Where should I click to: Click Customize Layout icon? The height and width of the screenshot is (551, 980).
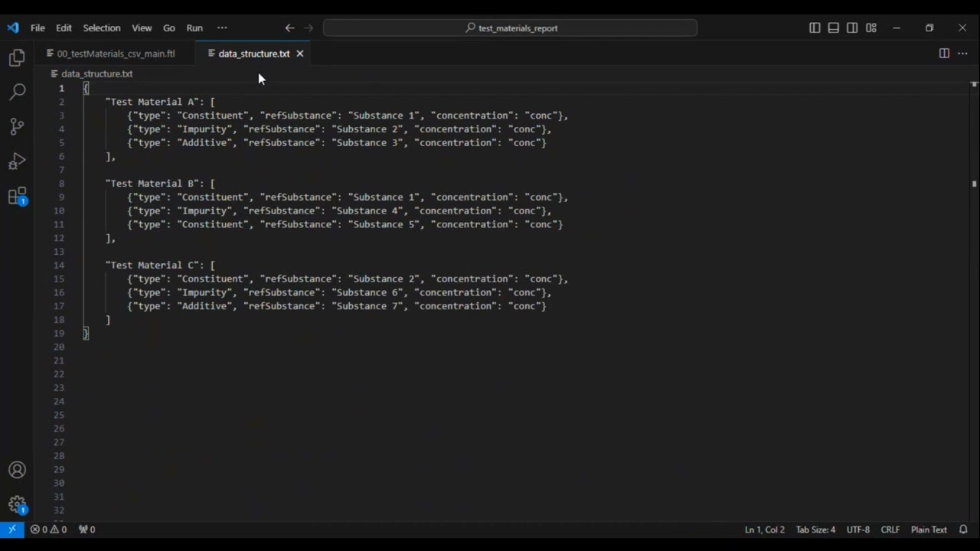pos(871,28)
